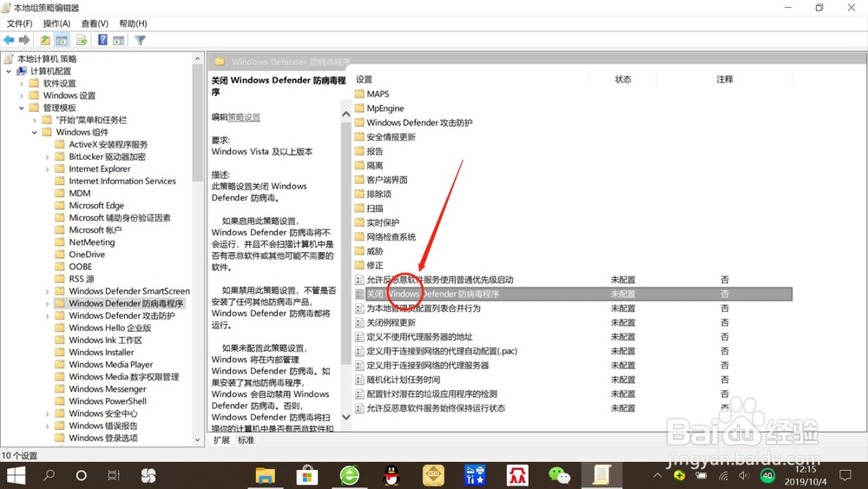The width and height of the screenshot is (868, 489).
Task: Open the MAPS folder in the settings list
Action: (378, 94)
